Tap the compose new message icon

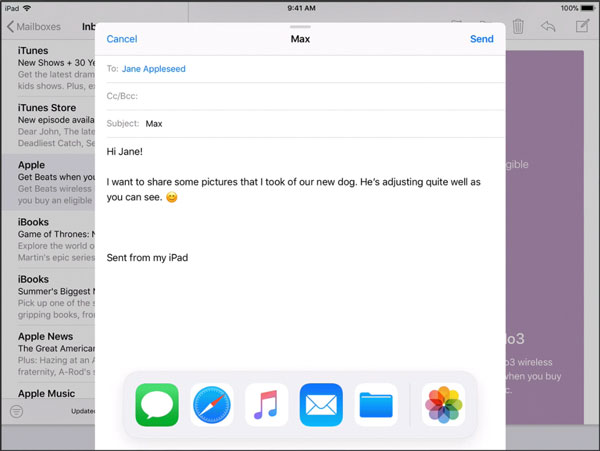tap(582, 27)
